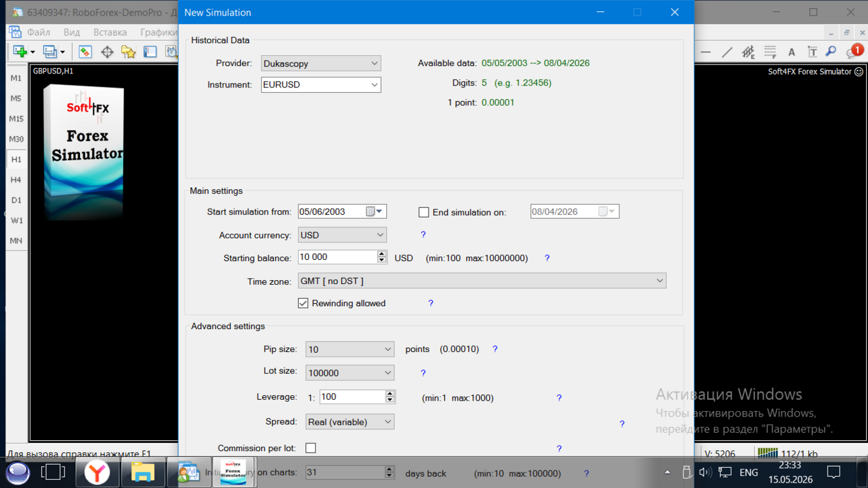Open Market Watch toolbar icon

coord(85,52)
